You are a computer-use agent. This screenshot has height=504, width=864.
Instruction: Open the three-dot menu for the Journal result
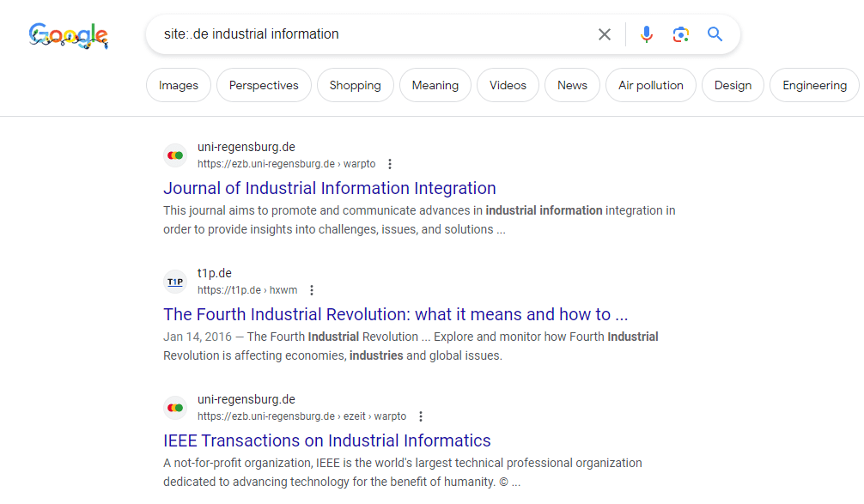pos(390,163)
